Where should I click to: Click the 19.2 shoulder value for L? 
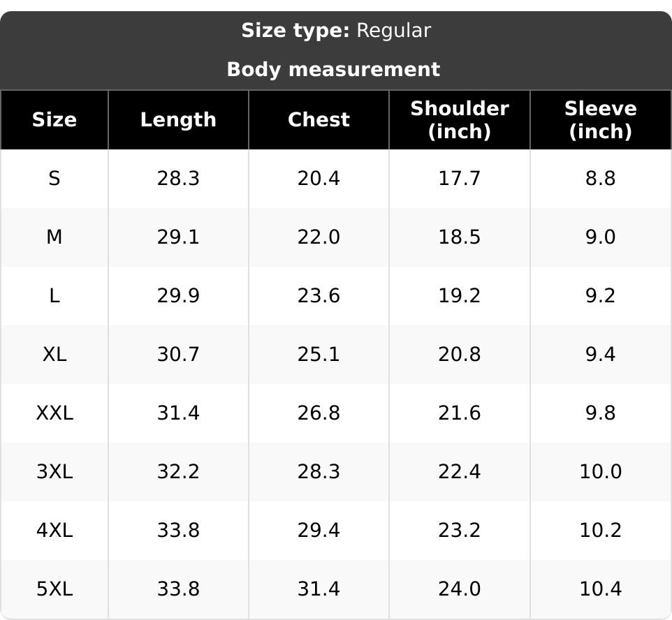460,295
